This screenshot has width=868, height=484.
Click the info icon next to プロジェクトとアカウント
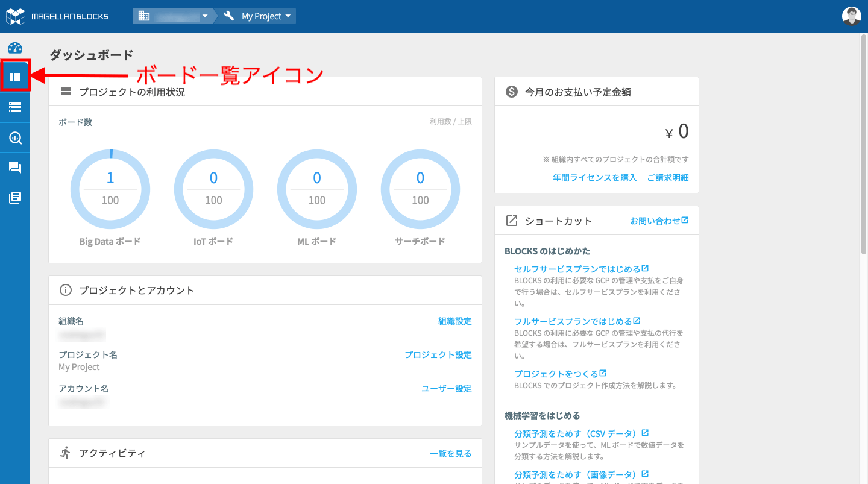[x=66, y=290]
